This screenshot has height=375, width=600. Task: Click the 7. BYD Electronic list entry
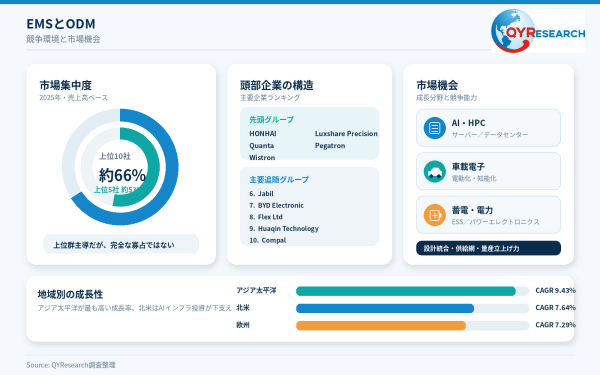click(276, 205)
